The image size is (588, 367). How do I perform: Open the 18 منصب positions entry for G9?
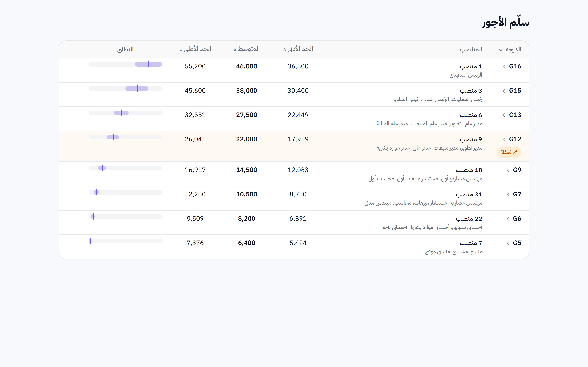coord(469,170)
